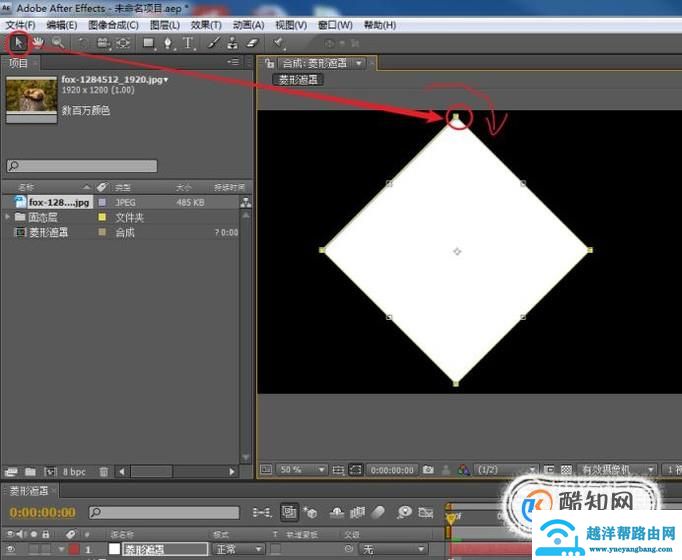This screenshot has width=682, height=560.
Task: Delete selected project item with trash icon
Action: [x=104, y=472]
